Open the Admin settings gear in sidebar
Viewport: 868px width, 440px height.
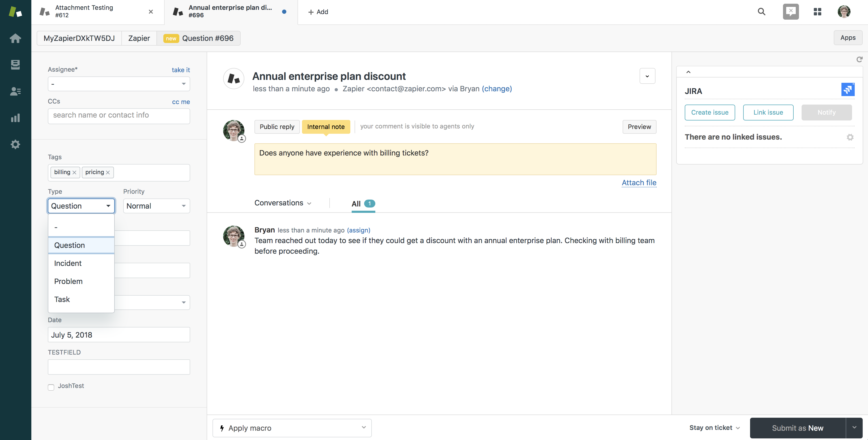point(15,144)
